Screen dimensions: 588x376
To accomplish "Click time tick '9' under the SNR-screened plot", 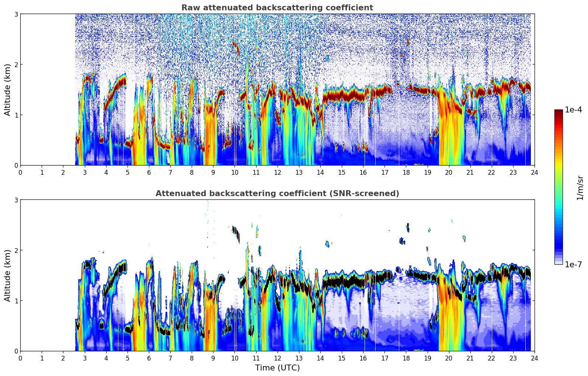I will tap(213, 358).
